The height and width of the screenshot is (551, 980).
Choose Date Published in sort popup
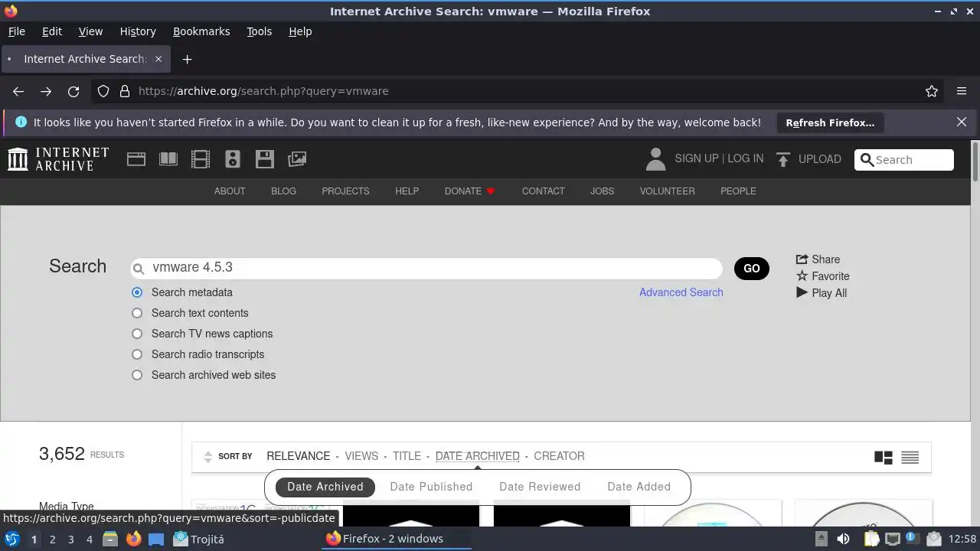tap(431, 487)
